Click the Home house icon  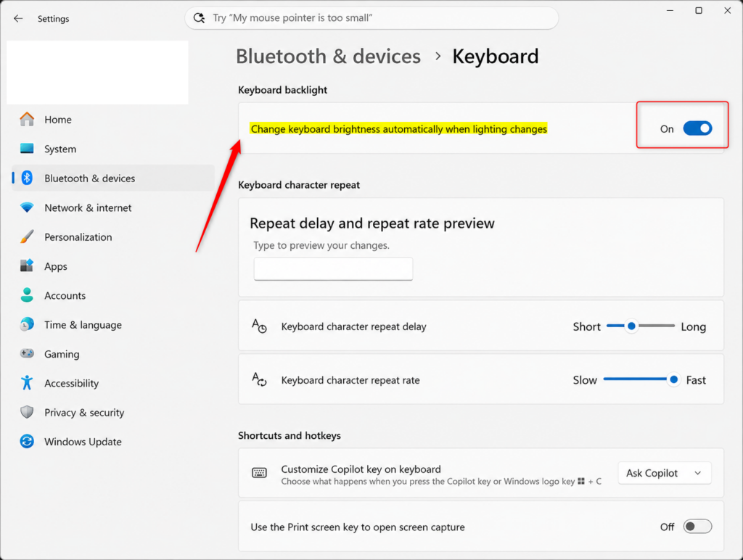[x=27, y=120]
